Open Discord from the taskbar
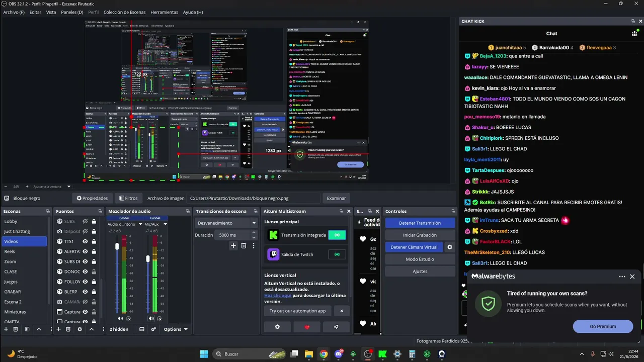Screen dimensions: 644x362 339,354
